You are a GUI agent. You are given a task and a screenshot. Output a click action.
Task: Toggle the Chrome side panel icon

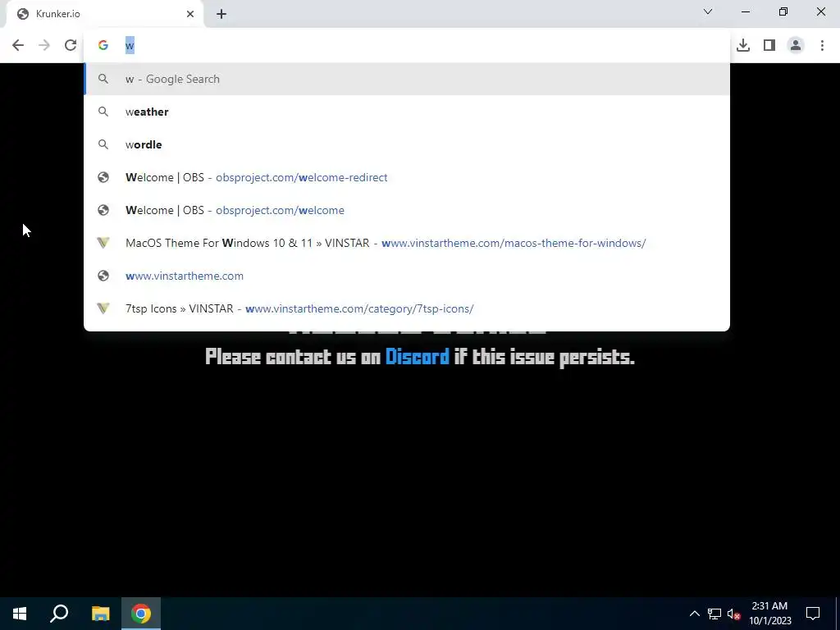click(x=769, y=45)
